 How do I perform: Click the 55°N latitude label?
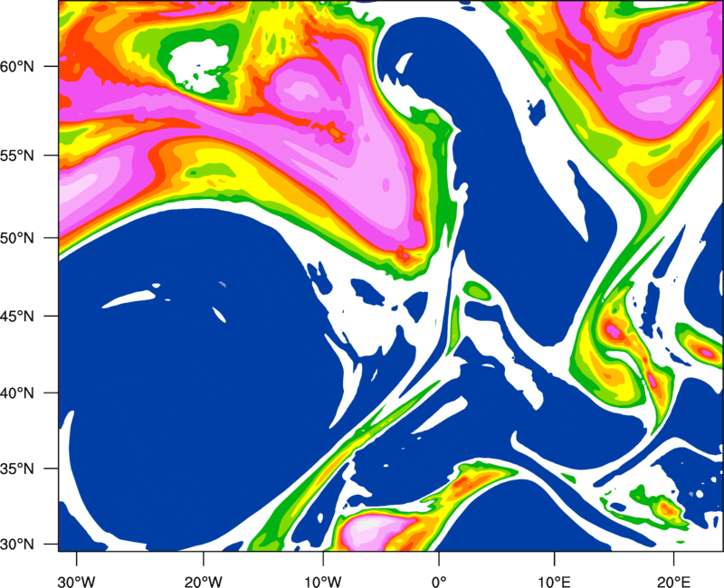pos(17,156)
